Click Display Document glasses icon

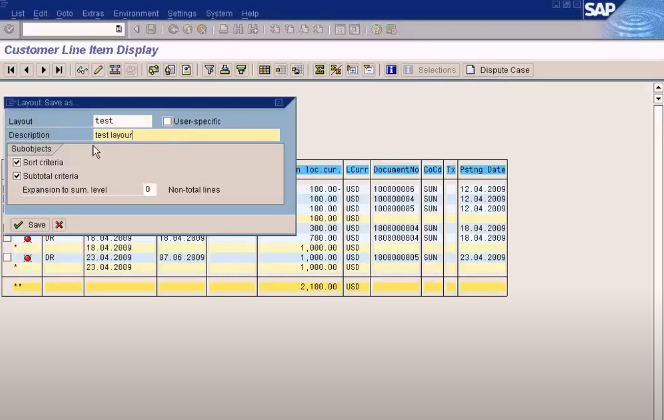(x=82, y=70)
